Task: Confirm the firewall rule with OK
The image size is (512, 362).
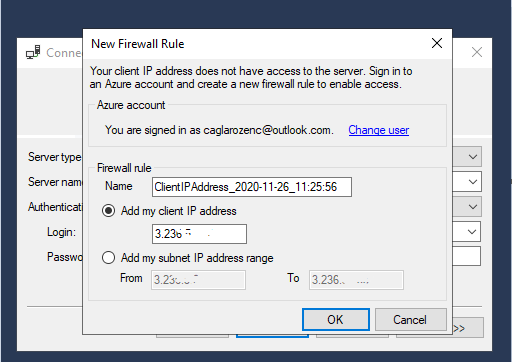Action: pyautogui.click(x=336, y=320)
